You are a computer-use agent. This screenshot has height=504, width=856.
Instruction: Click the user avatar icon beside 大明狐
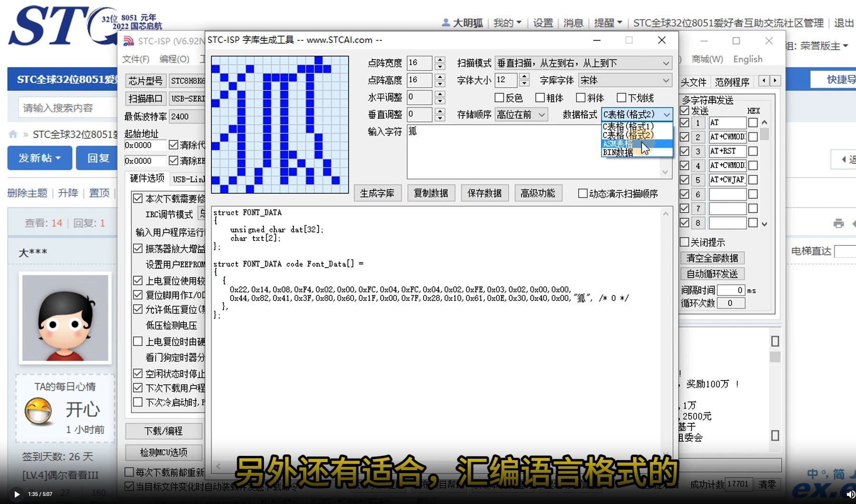(445, 22)
